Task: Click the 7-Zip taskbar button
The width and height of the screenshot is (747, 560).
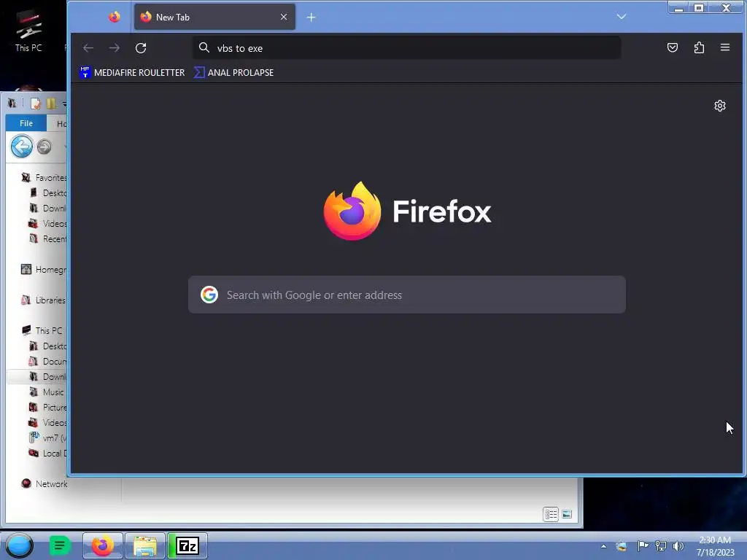Action: (187, 545)
